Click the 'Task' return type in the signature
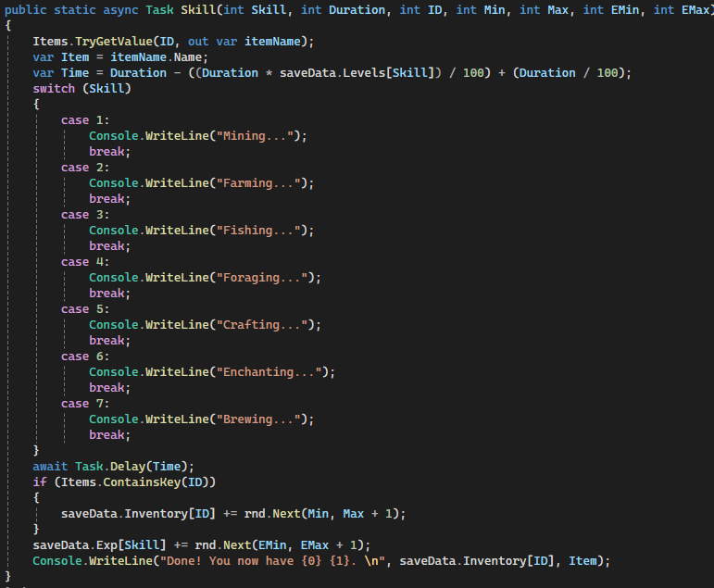The width and height of the screenshot is (714, 588). coord(159,9)
